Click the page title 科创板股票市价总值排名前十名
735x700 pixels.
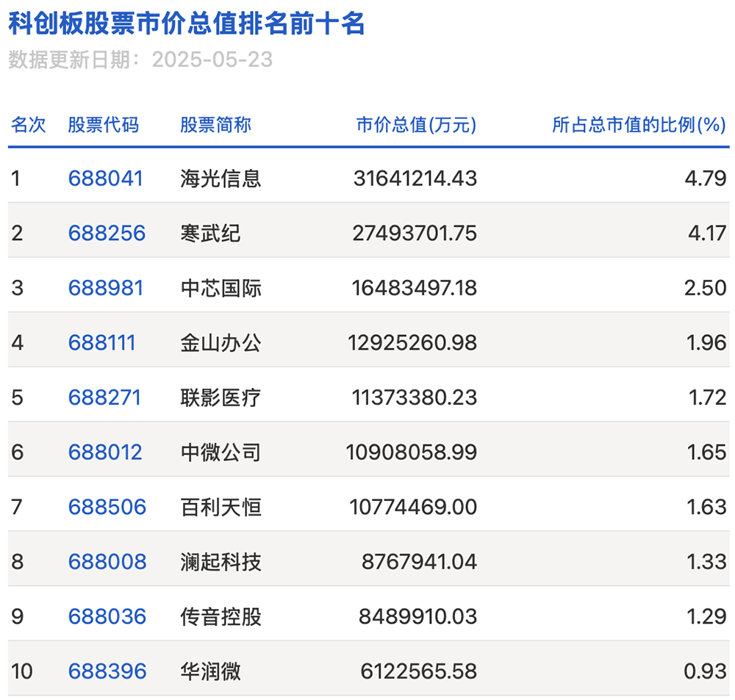pos(187,24)
